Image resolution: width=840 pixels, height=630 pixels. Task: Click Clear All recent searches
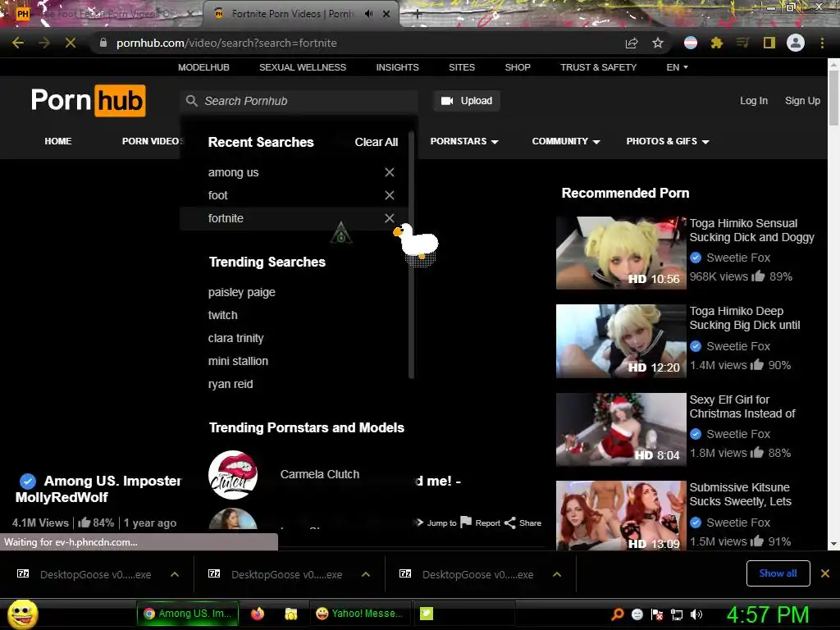(x=376, y=142)
